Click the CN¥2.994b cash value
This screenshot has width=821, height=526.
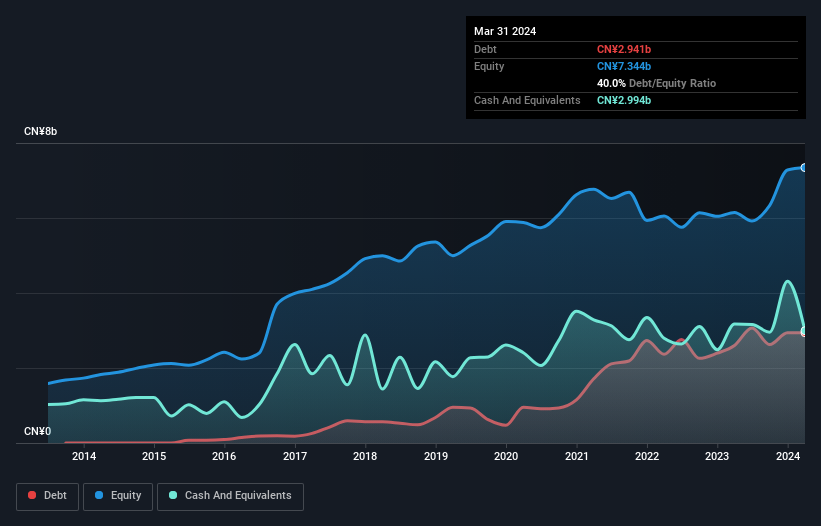[624, 100]
